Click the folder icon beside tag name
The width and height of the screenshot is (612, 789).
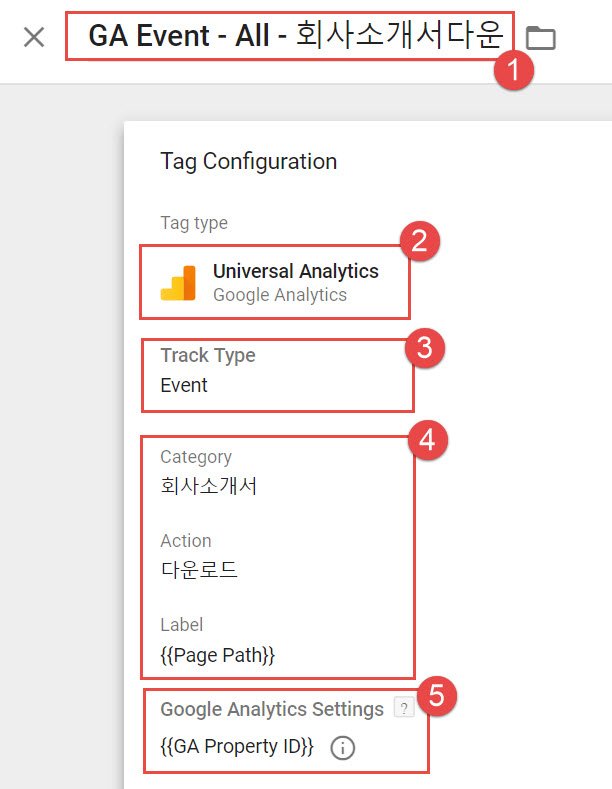coord(541,38)
